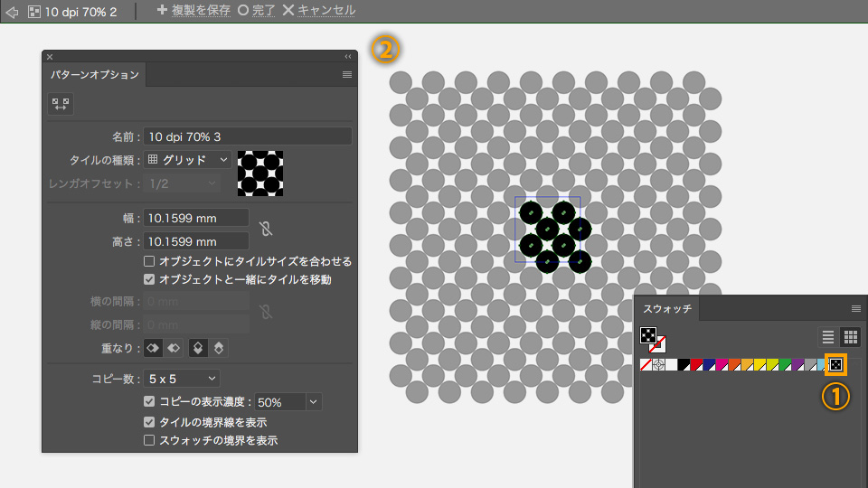This screenshot has width=868, height=488.
Task: Expand the 50% dim copies dropdown arrow
Action: [x=314, y=402]
